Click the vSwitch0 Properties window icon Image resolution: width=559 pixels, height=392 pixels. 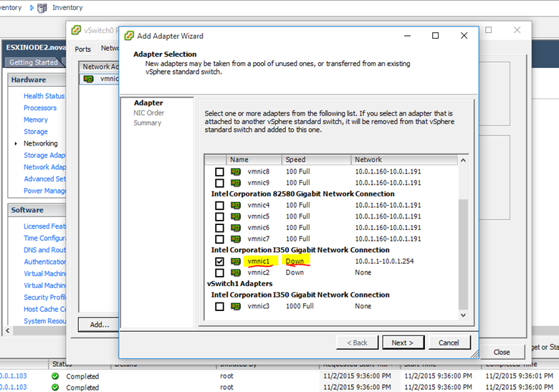pos(76,30)
